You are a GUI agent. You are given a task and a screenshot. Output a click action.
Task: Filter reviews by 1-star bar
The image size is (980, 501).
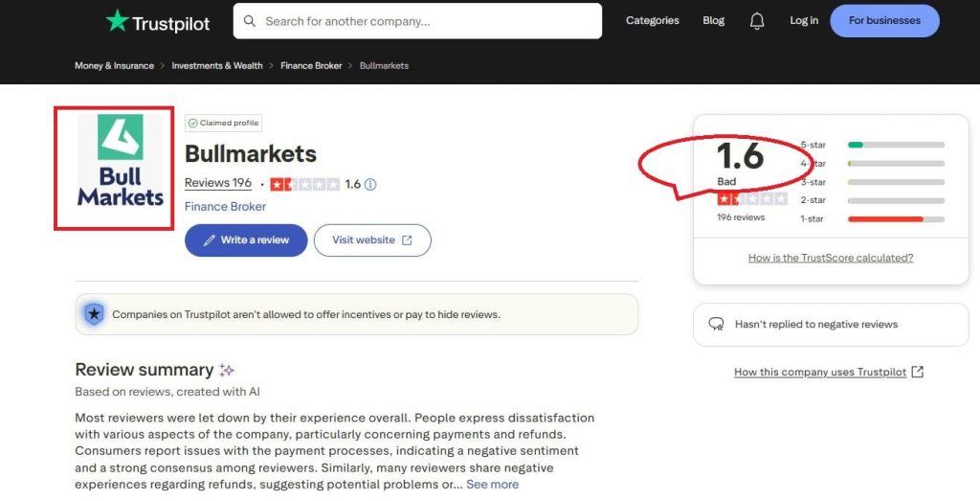(x=896, y=218)
